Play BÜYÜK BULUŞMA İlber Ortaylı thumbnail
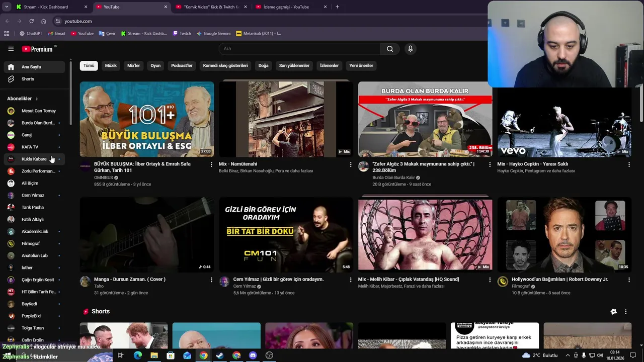The image size is (644, 362). [147, 119]
